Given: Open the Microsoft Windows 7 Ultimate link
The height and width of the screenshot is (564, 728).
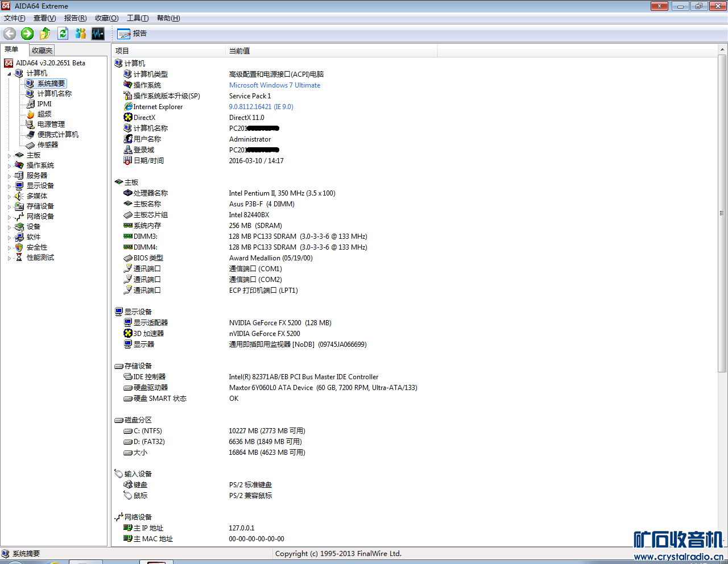Looking at the screenshot, I should 275,85.
